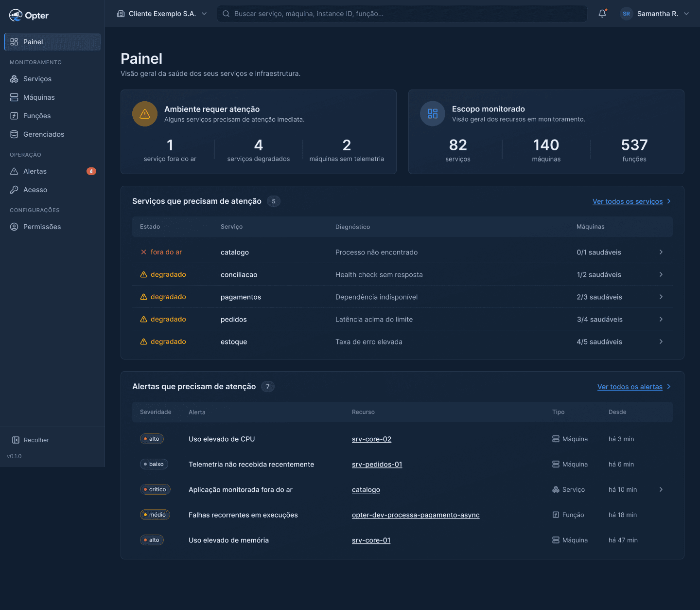Go to Painel in the sidebar

click(52, 42)
